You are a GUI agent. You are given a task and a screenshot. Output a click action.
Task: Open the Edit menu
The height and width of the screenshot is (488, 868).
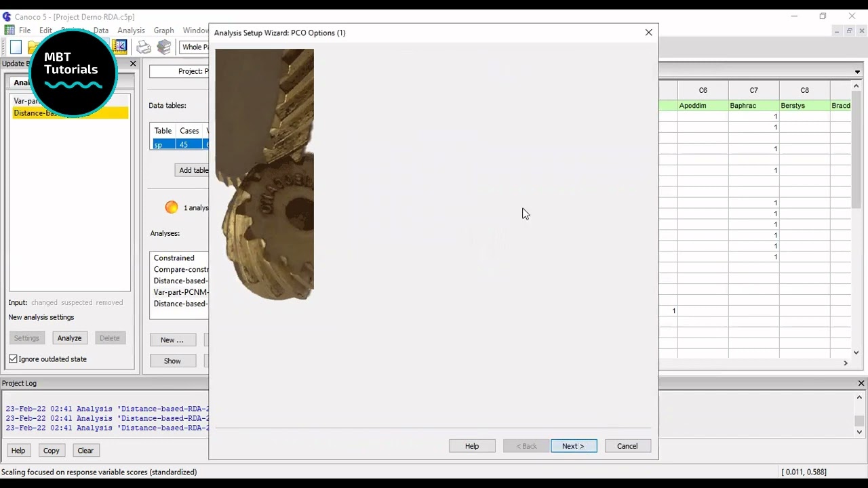click(x=45, y=30)
